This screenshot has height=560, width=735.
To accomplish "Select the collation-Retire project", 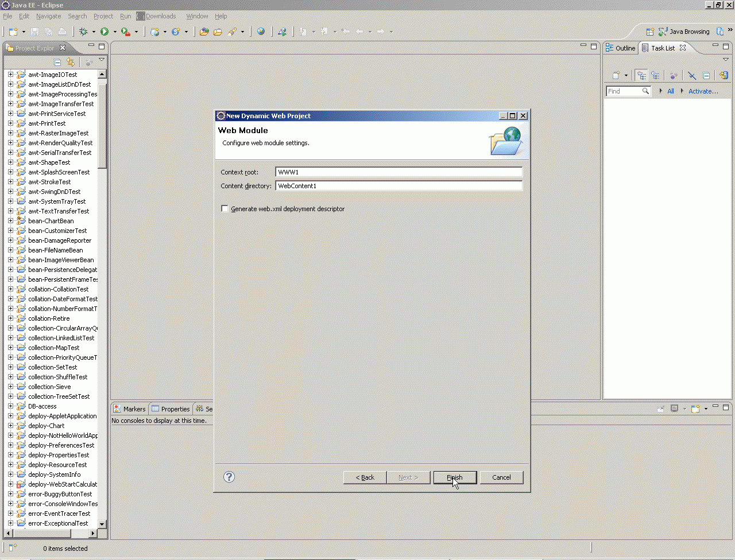I will pyautogui.click(x=49, y=318).
